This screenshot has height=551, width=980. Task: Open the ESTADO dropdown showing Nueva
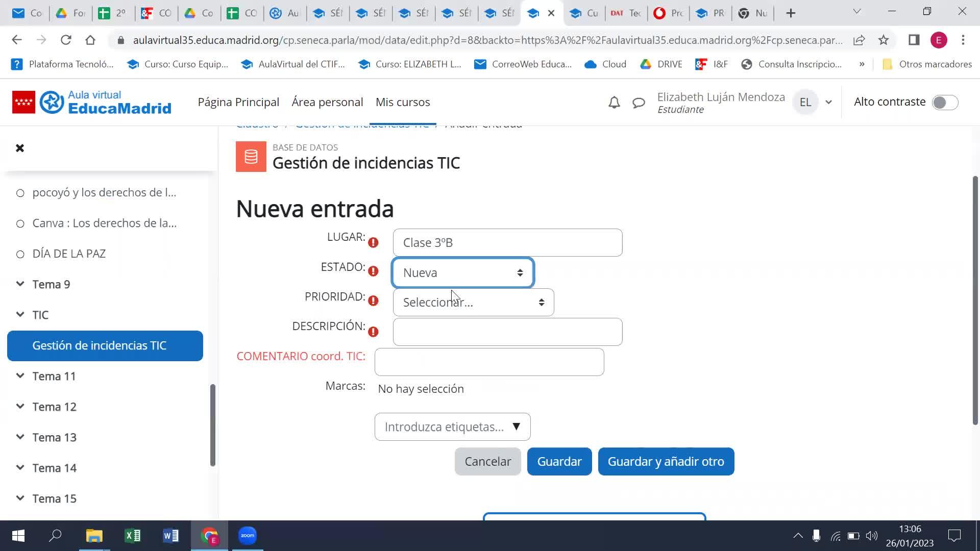[x=462, y=273]
